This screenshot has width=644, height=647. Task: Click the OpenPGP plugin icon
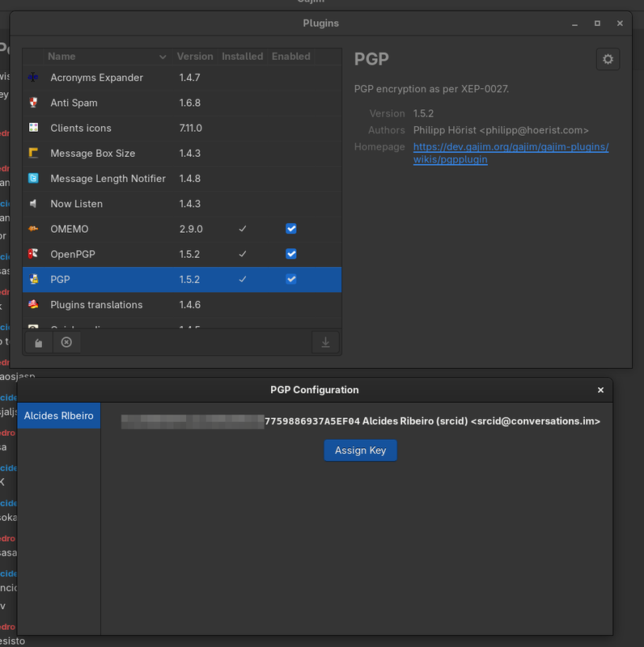point(33,254)
